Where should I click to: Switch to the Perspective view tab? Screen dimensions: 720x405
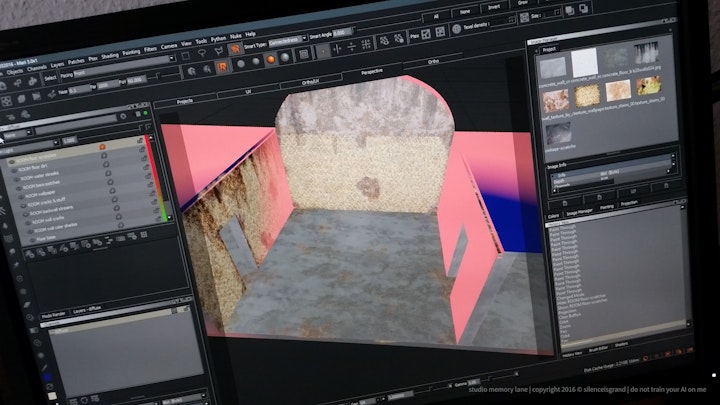(x=371, y=74)
